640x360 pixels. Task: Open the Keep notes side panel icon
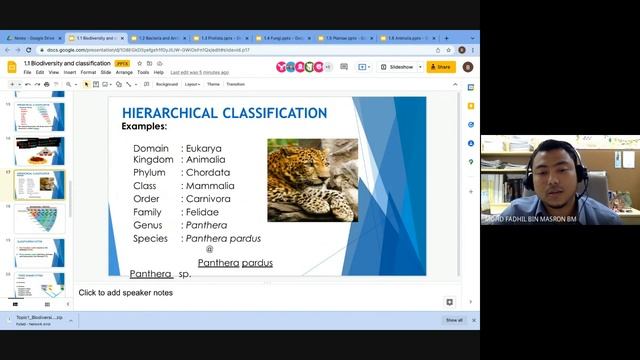(x=471, y=106)
